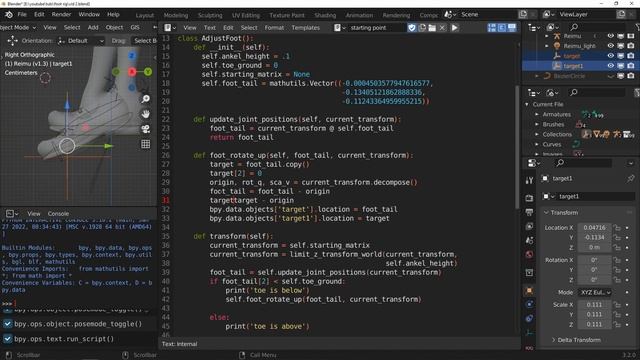
Task: Toggle syntax highlighting in text editor header
Action: pyautogui.click(x=512, y=28)
